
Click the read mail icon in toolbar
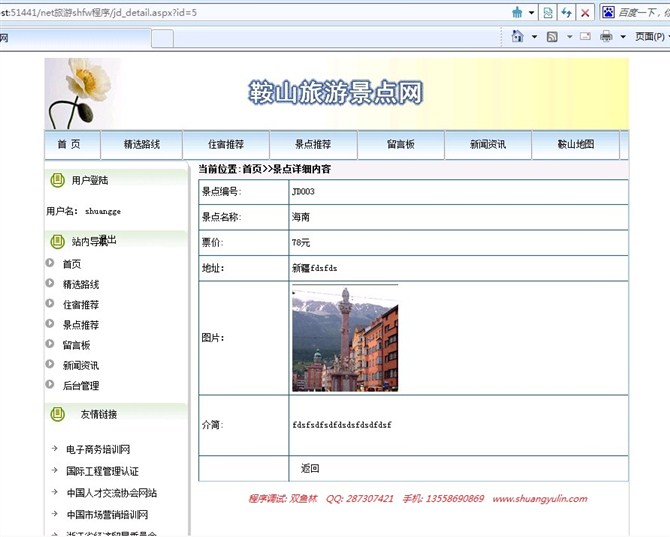click(x=585, y=36)
